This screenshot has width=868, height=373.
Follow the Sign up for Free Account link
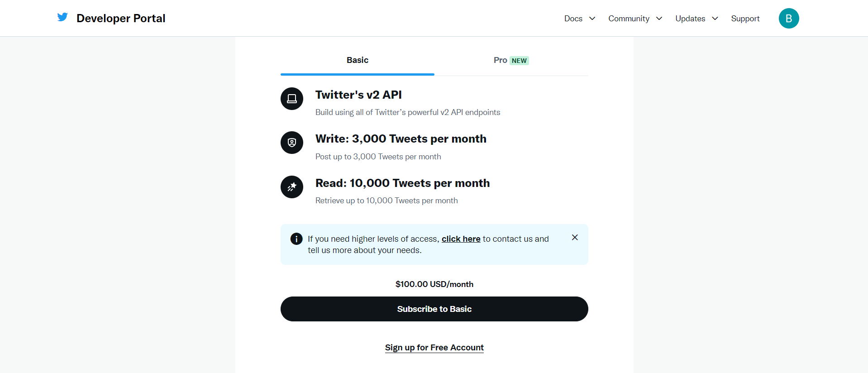point(434,348)
